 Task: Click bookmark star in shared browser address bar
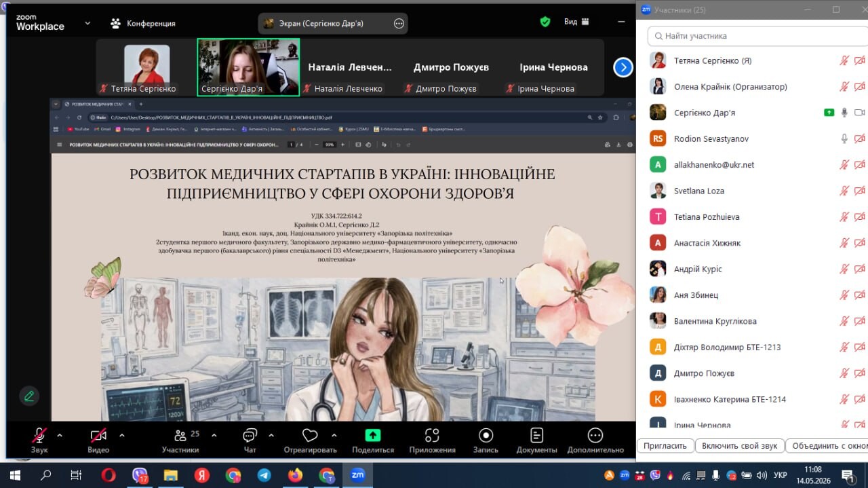point(600,117)
